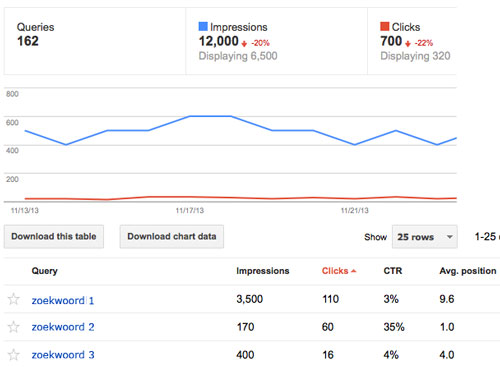Sort table by Impressions column

tap(263, 271)
